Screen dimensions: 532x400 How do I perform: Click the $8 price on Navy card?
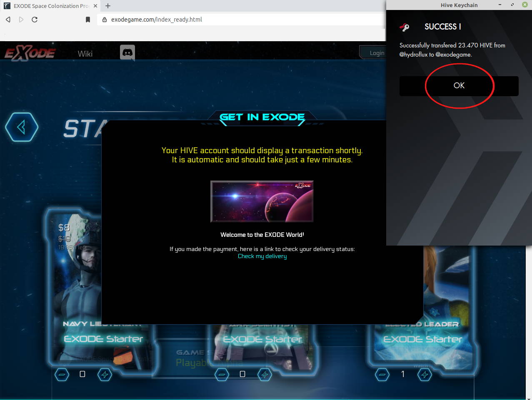tap(64, 228)
